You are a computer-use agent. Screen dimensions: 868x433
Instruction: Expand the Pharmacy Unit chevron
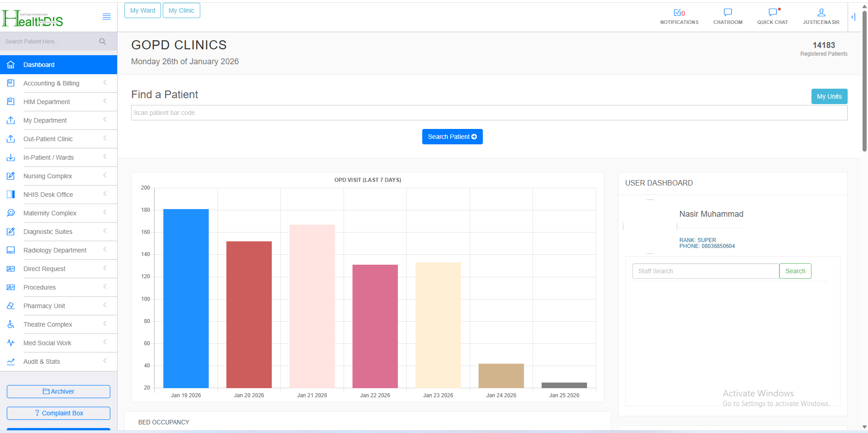[105, 305]
